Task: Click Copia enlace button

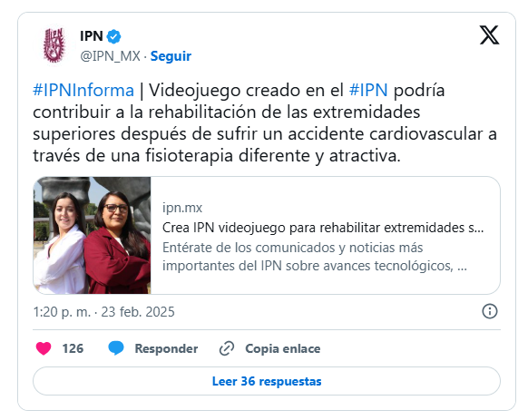Action: 282,348
